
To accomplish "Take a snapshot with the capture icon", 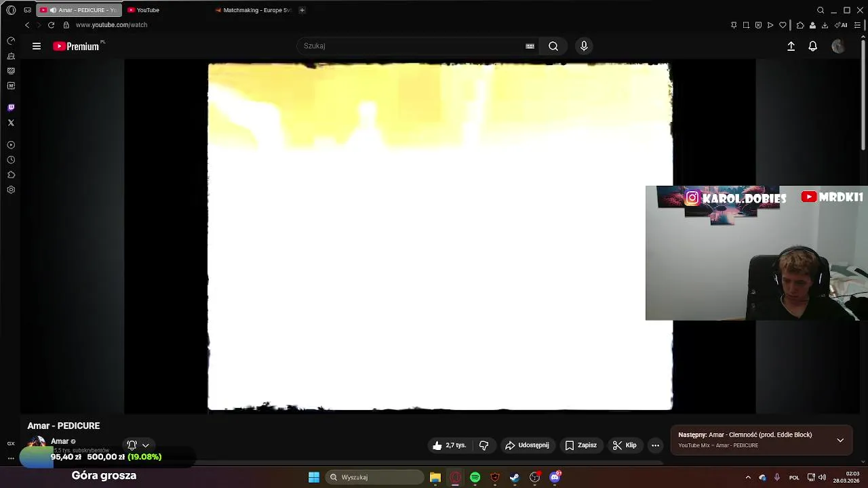I will [746, 25].
